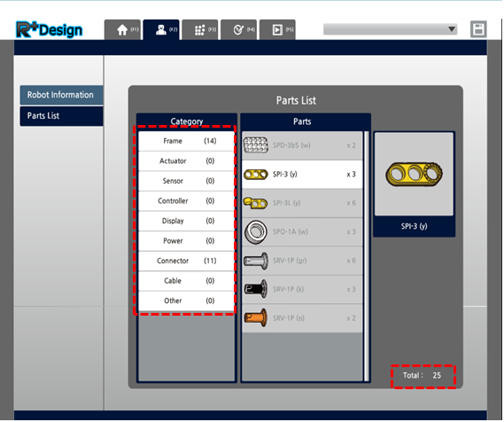The image size is (504, 422).
Task: Open the assembly check tab icon
Action: coord(238,30)
